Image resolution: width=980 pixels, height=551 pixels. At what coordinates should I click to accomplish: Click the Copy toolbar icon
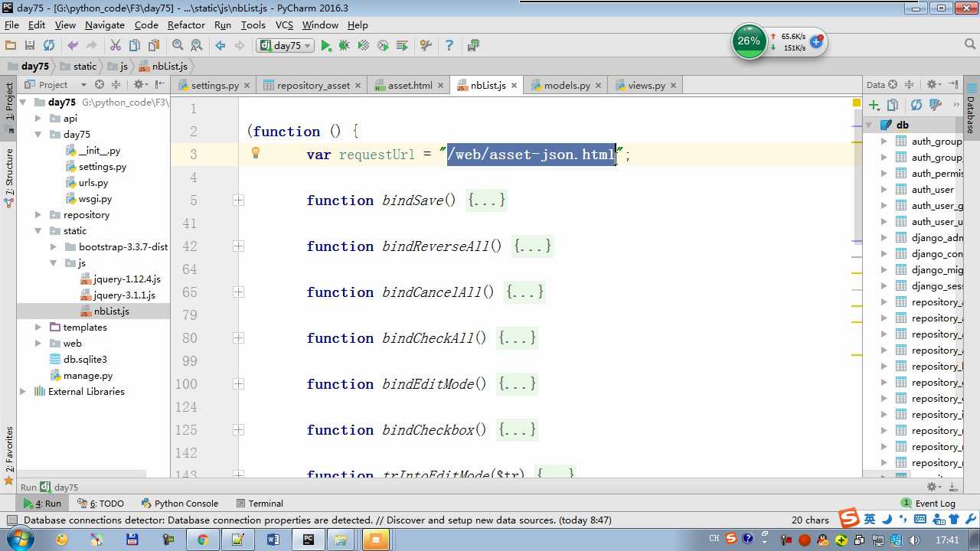pos(135,46)
